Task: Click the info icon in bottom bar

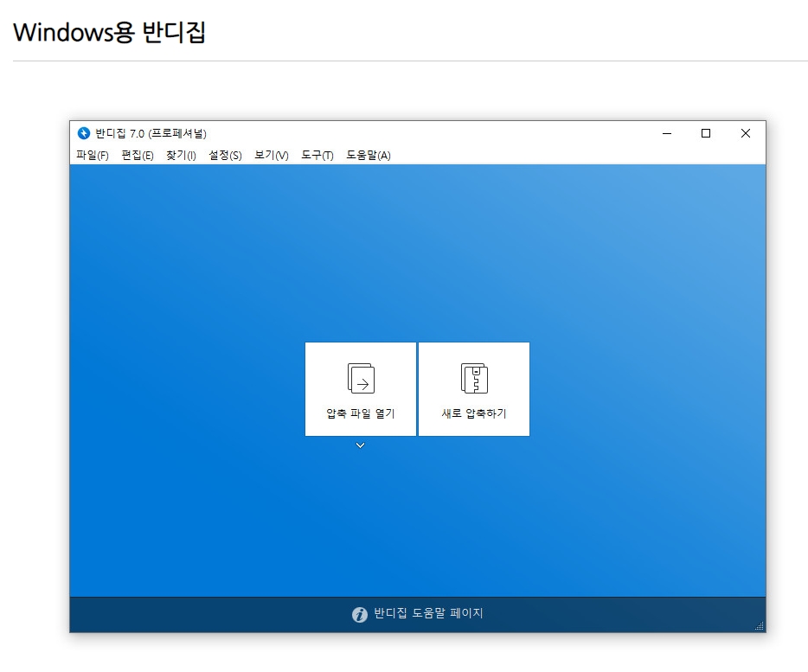Action: [x=360, y=614]
